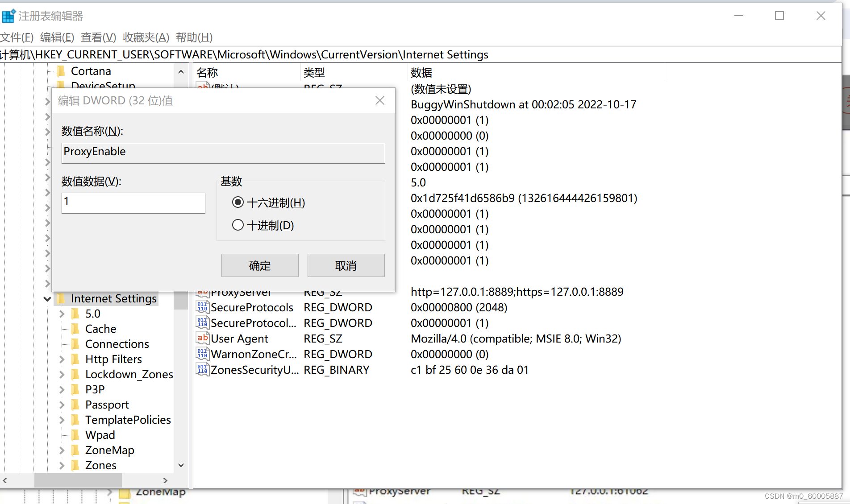Click the REG_SZ icon beside ProxyServer
This screenshot has height=504, width=850.
pyautogui.click(x=202, y=292)
